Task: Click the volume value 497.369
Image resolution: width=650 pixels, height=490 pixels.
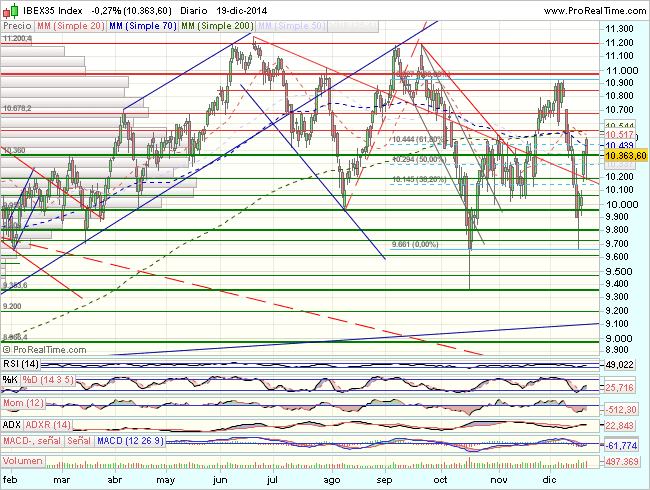Action: coord(621,461)
